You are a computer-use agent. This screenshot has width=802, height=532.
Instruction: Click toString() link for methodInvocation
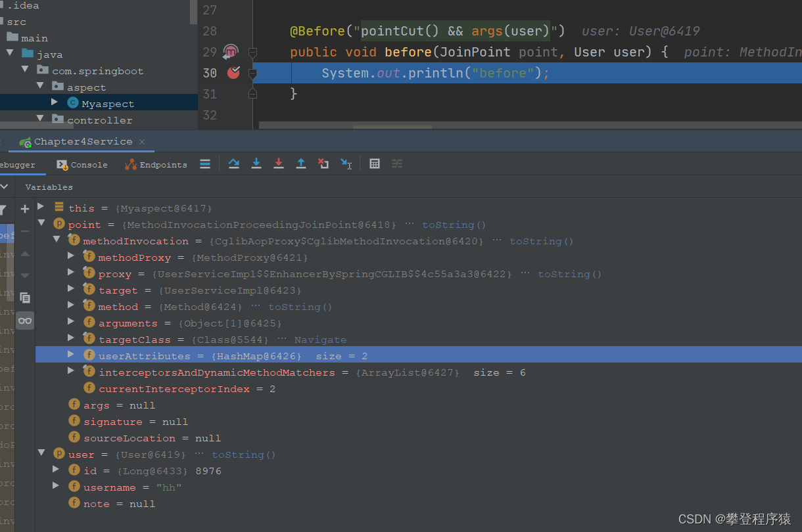pos(542,241)
